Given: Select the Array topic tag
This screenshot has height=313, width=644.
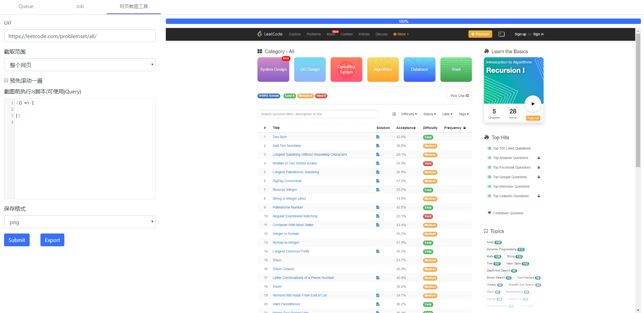Looking at the screenshot, I should coord(494,242).
